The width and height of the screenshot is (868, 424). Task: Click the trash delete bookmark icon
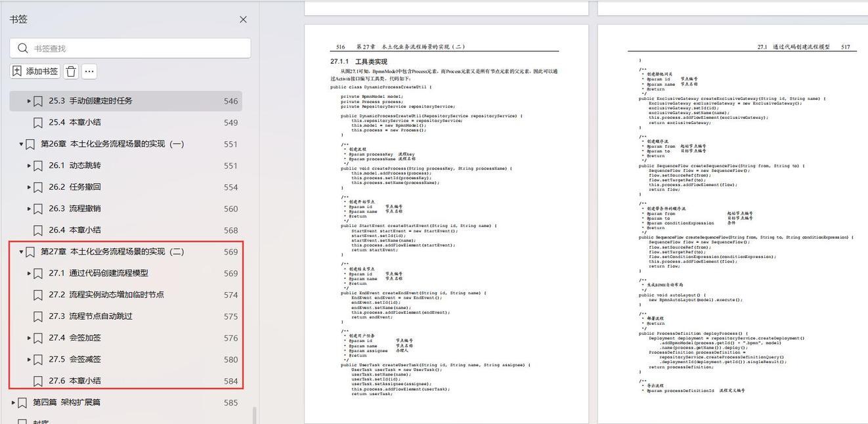click(71, 71)
